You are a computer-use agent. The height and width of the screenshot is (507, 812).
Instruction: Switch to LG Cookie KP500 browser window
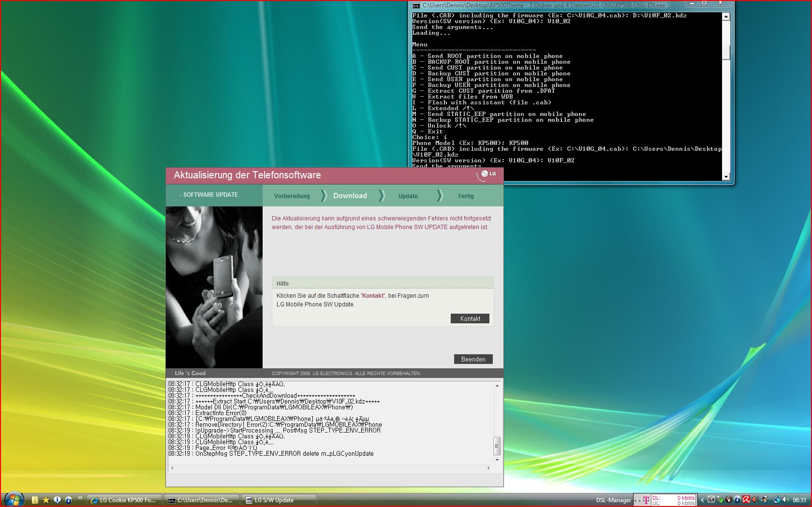[123, 500]
